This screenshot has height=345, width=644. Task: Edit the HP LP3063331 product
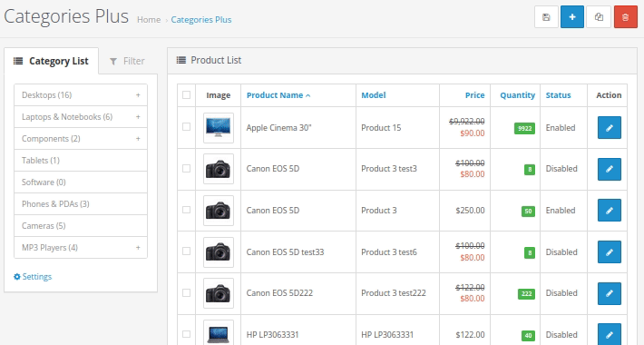click(610, 334)
